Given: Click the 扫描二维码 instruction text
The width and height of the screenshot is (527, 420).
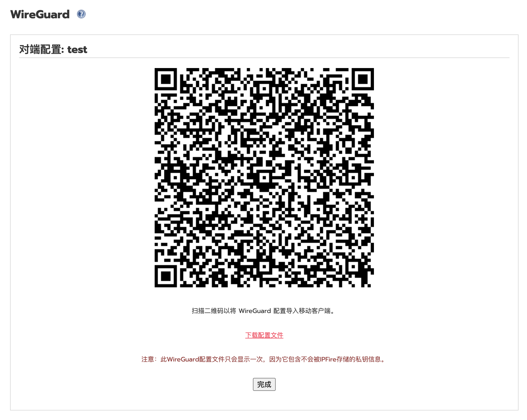Looking at the screenshot, I should coord(208,311).
